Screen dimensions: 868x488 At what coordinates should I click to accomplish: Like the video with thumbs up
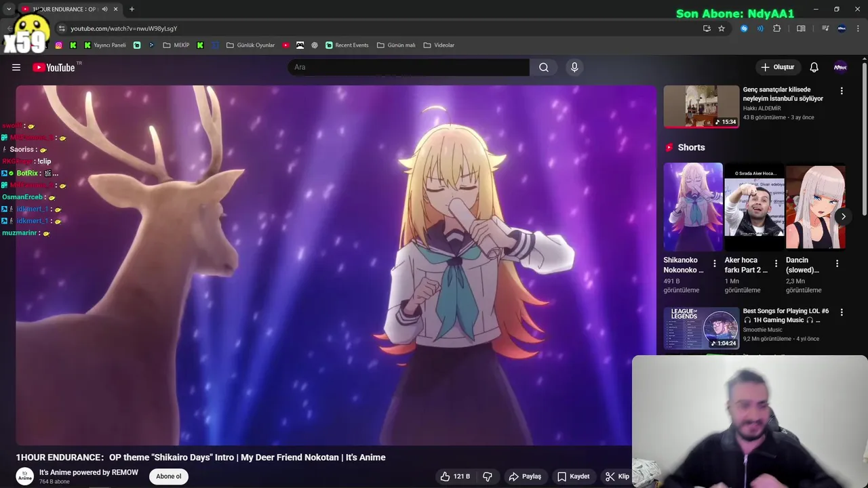click(x=455, y=476)
